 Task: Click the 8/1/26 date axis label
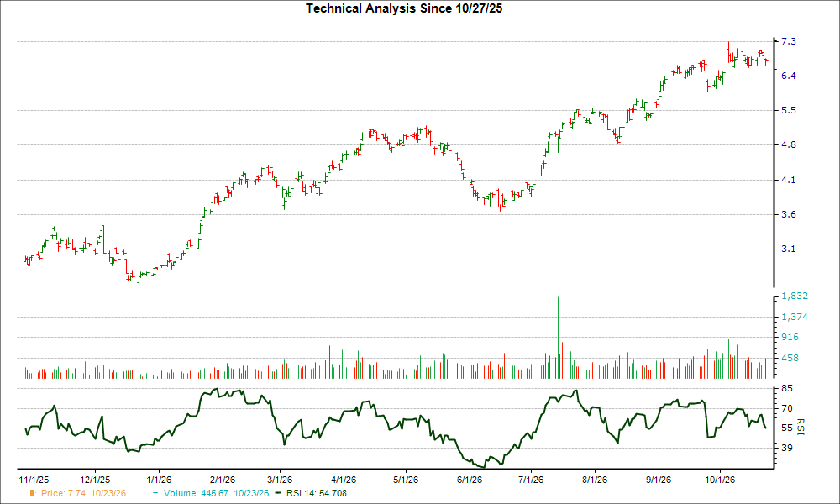click(595, 480)
